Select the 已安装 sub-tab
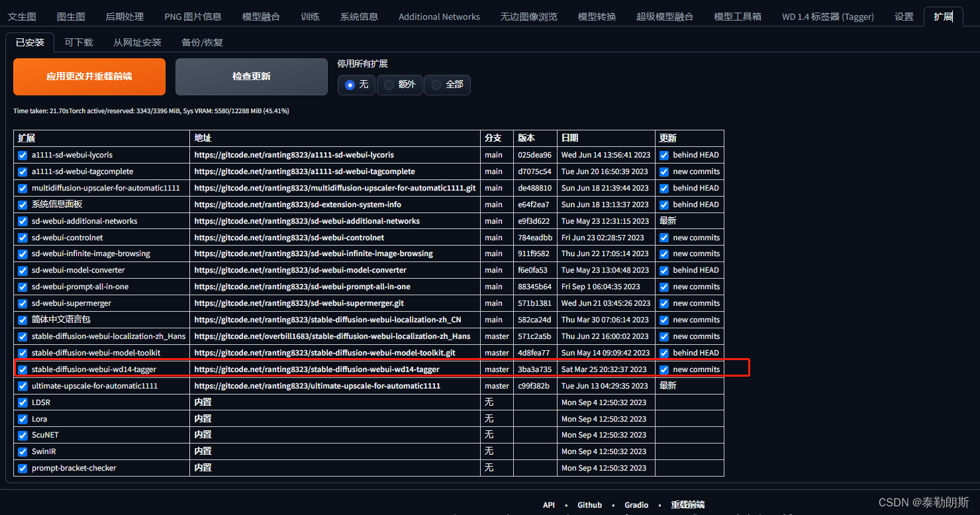 (x=30, y=42)
